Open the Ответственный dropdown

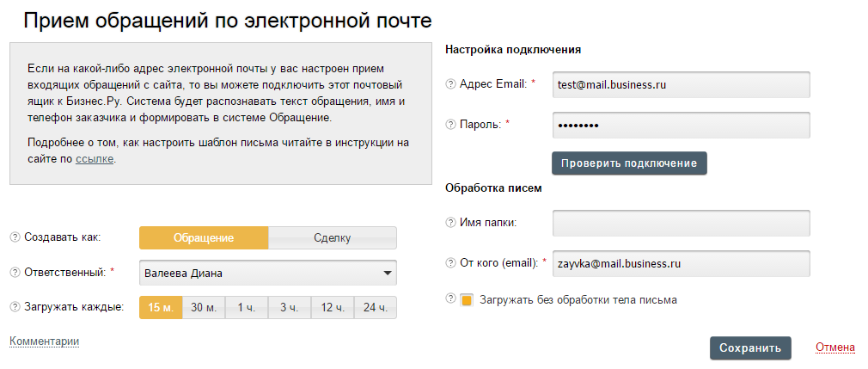coord(267,274)
